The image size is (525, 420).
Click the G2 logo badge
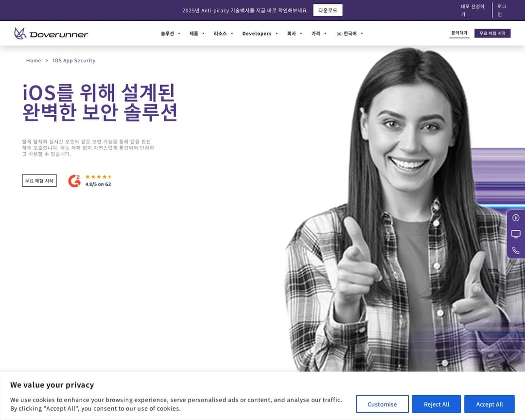coord(74,181)
